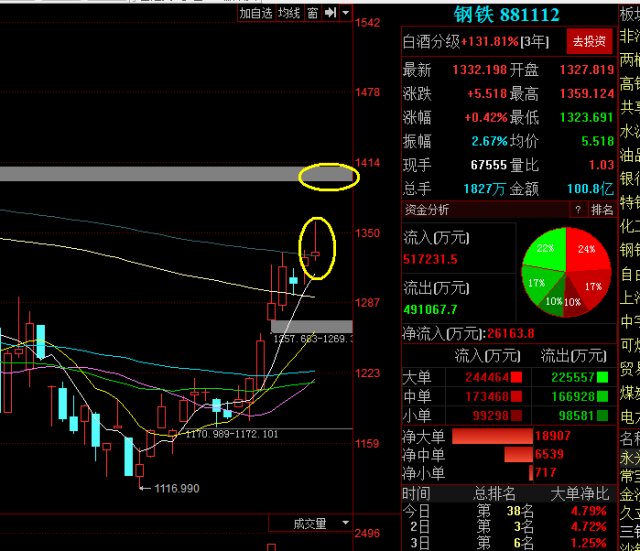Click the 22% green slice of pie chart
This screenshot has height=551, width=640.
546,249
